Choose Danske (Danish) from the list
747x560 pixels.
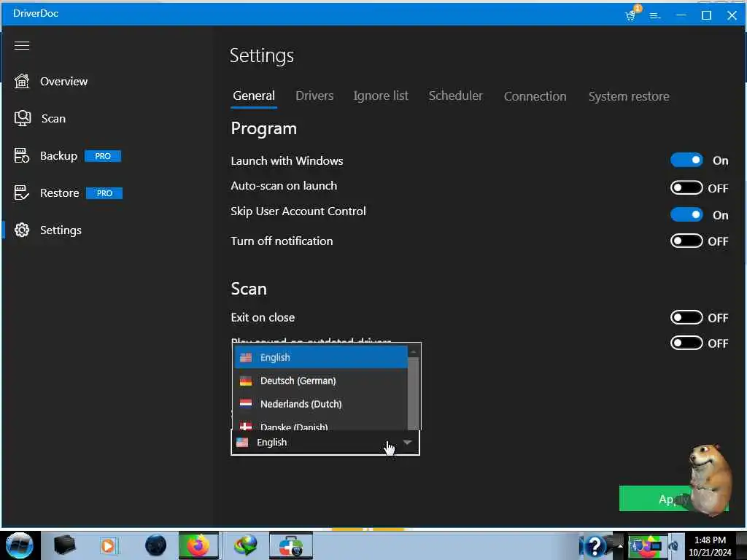[321, 424]
